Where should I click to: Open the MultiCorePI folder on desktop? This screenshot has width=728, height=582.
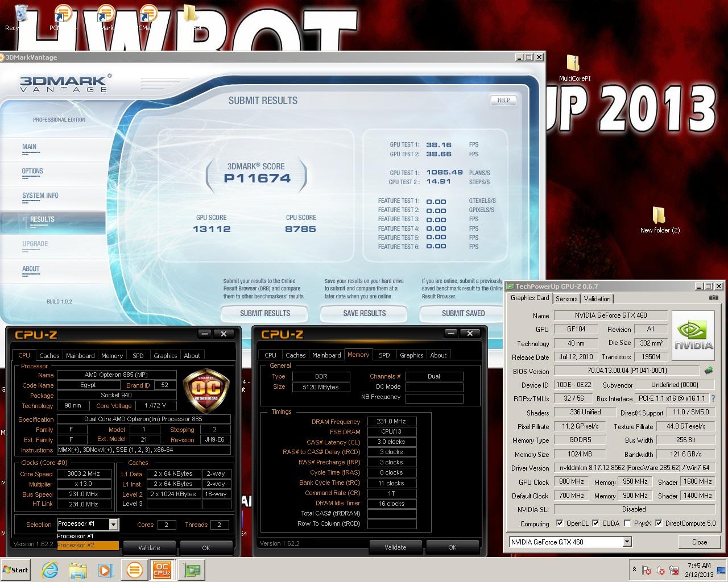click(574, 68)
